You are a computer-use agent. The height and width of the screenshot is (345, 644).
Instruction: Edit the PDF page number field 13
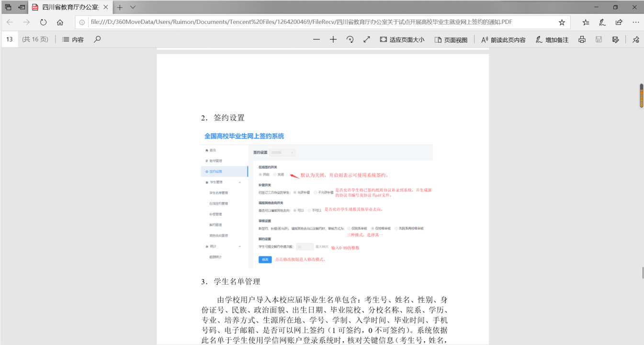pyautogui.click(x=10, y=39)
